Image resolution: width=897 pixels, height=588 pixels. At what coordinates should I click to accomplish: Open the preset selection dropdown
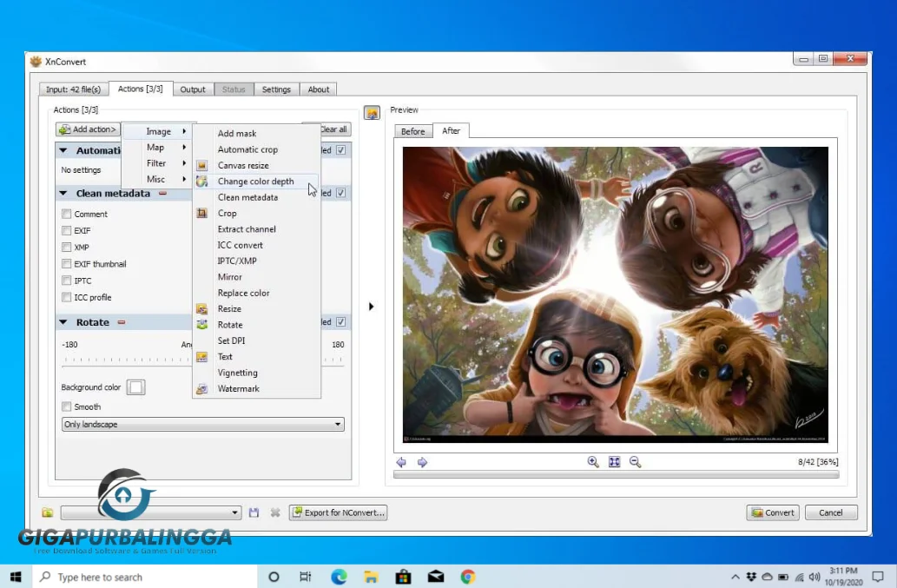(x=151, y=512)
